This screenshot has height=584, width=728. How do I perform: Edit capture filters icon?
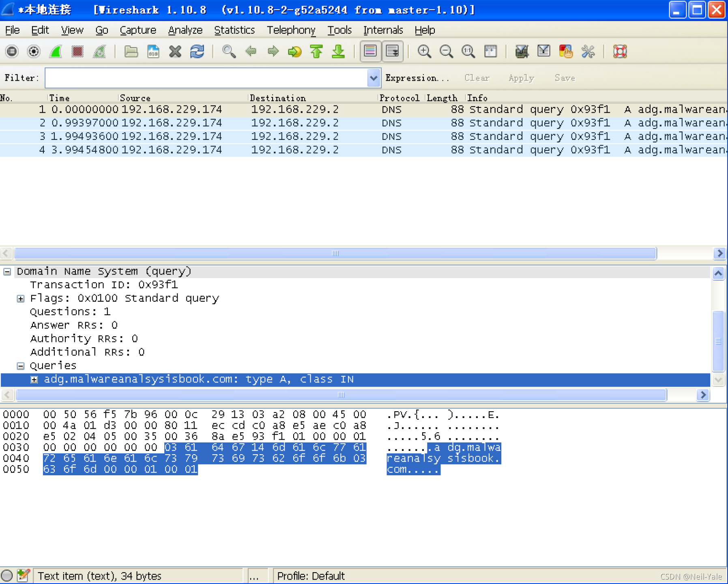522,52
